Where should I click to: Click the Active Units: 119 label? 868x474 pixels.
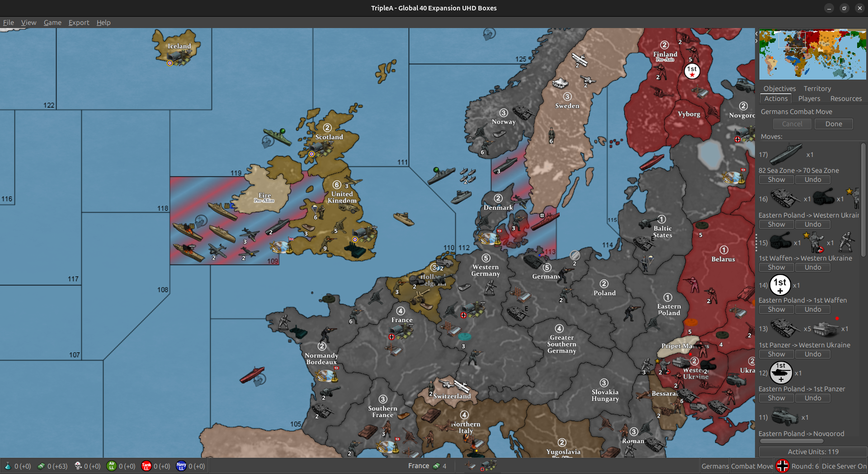click(x=813, y=451)
